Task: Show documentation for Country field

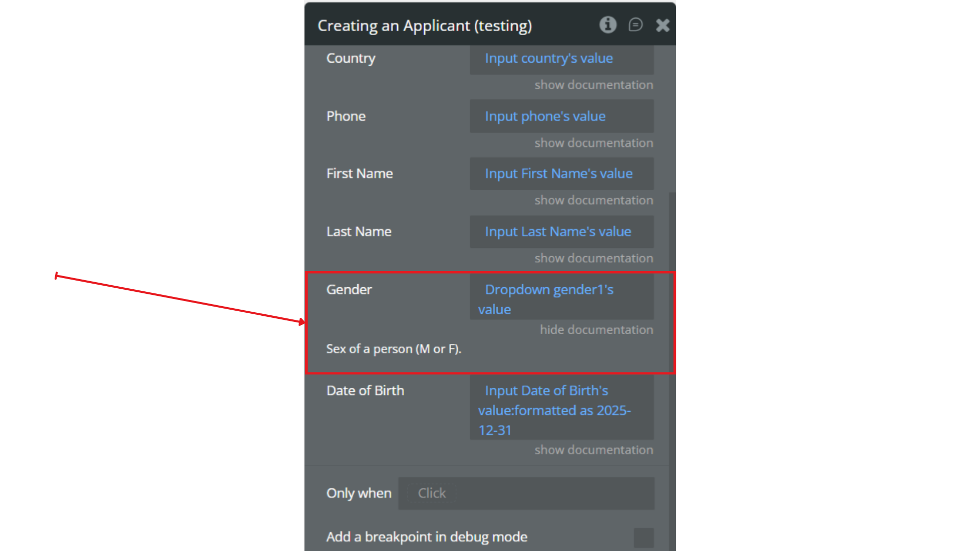Action: pos(594,85)
